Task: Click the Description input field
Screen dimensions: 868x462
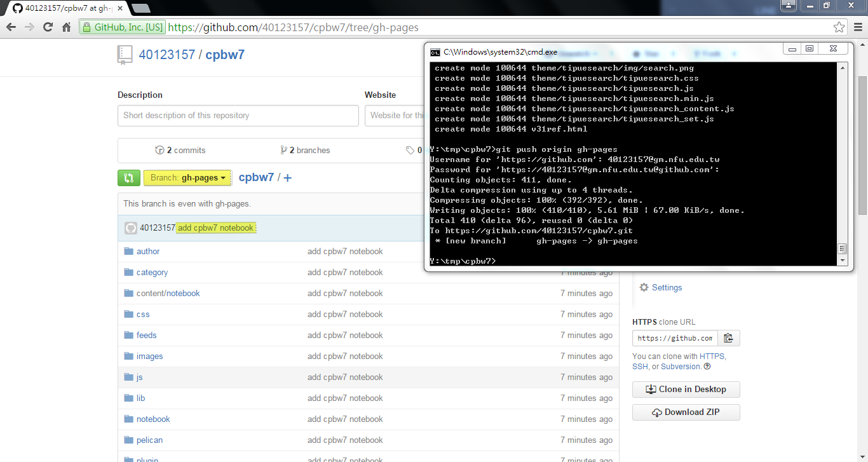Action: point(238,116)
